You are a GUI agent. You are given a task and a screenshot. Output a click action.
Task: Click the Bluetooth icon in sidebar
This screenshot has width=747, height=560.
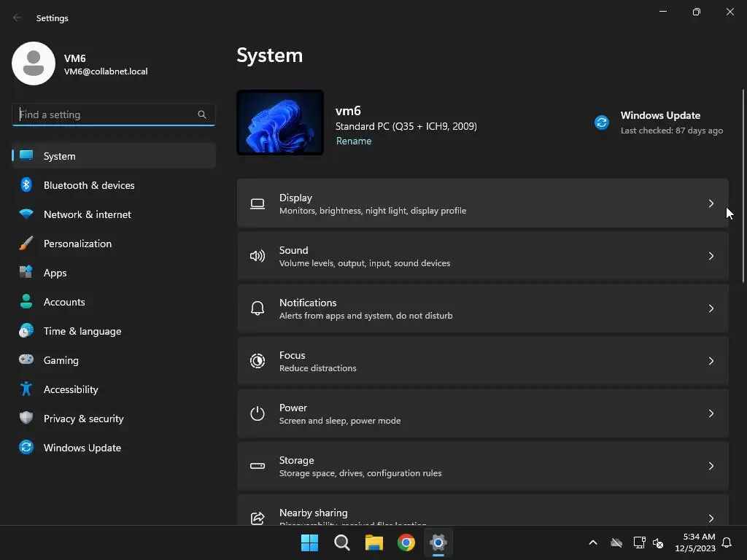(x=26, y=184)
